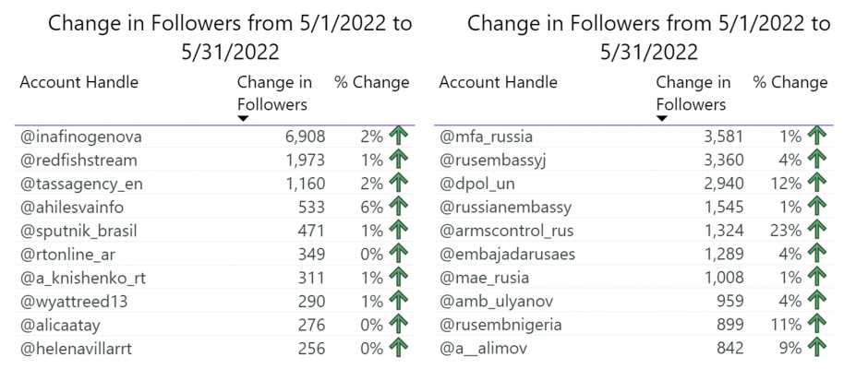Sort right table by % Change header
The height and width of the screenshot is (369, 868).
coord(790,83)
